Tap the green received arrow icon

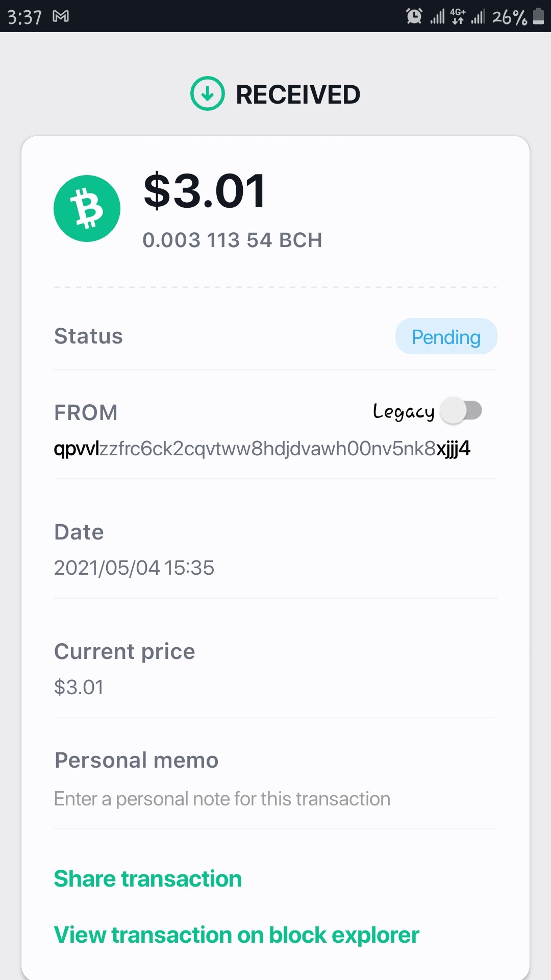pos(207,93)
